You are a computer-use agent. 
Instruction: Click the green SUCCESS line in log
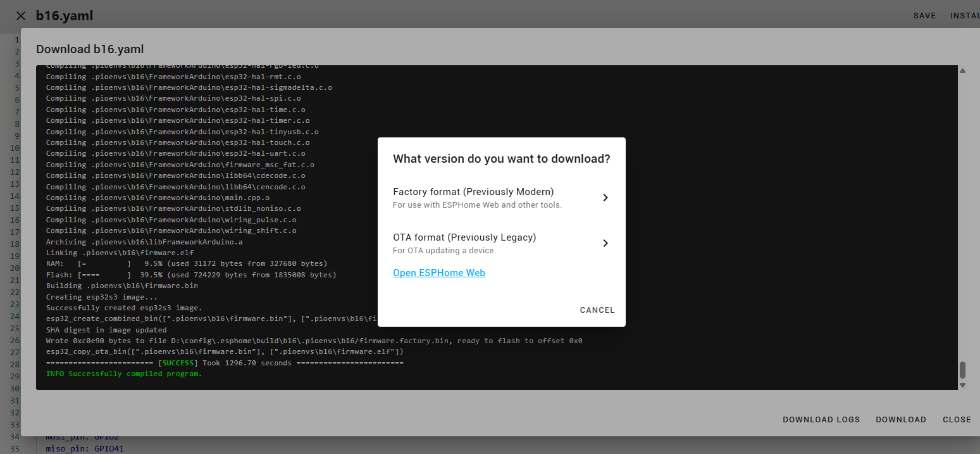pos(224,363)
